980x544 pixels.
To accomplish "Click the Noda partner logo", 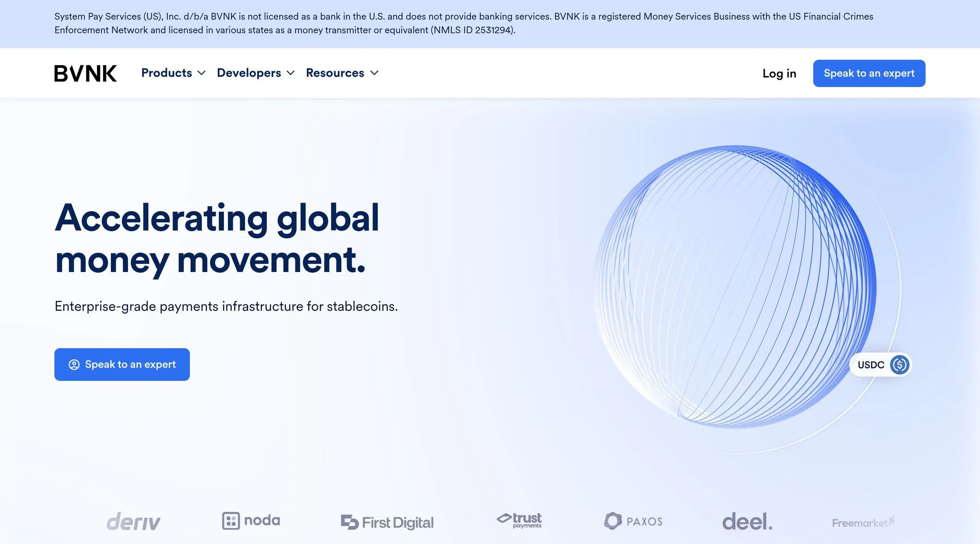I will pyautogui.click(x=251, y=521).
